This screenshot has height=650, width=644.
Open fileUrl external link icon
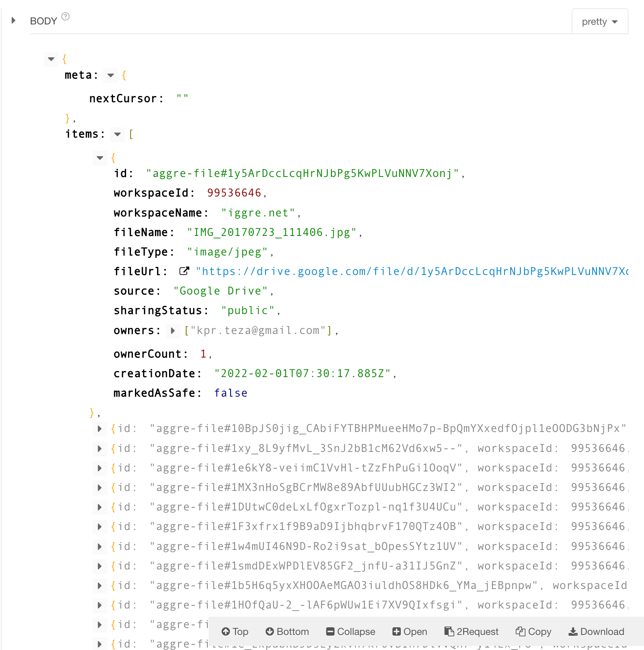tap(184, 271)
